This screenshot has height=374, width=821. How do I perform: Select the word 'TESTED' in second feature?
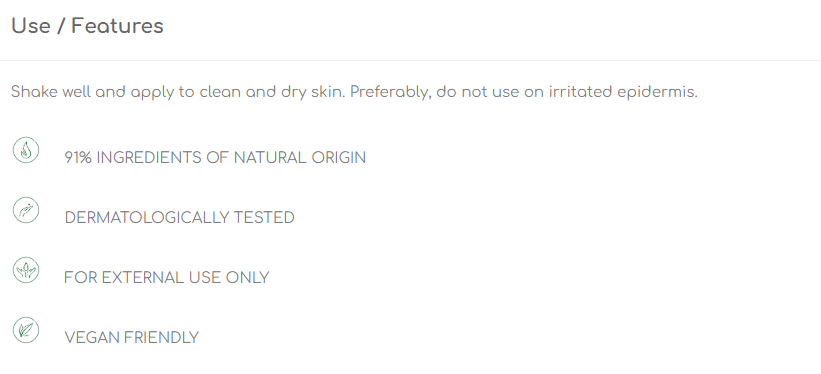coord(264,217)
